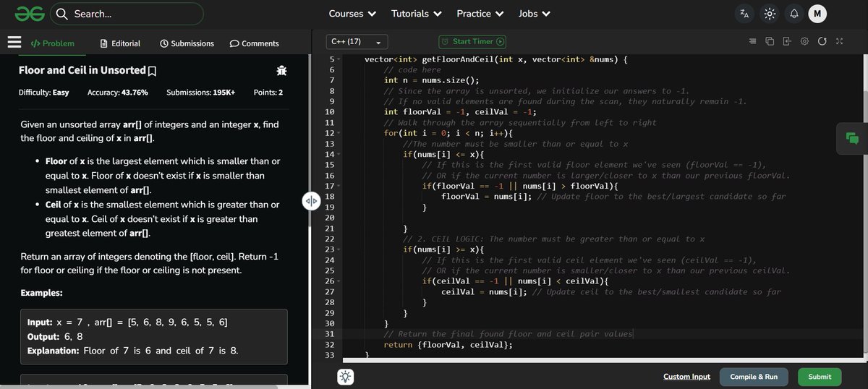868x389 pixels.
Task: Click the panel splitter arrows handle
Action: 310,201
